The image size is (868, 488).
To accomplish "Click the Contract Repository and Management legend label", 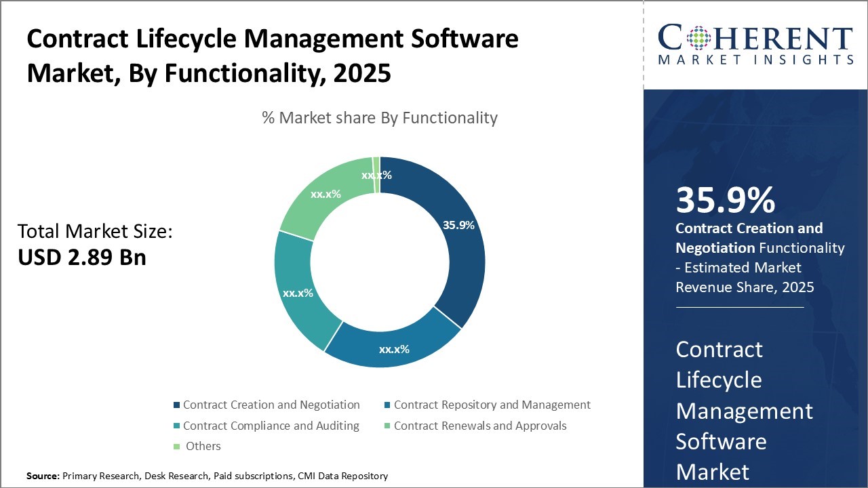I will [x=492, y=405].
